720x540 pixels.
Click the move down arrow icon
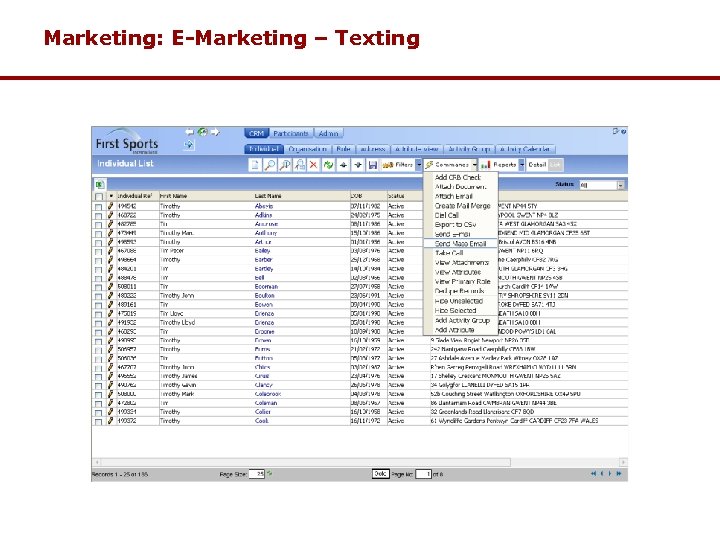coord(358,165)
